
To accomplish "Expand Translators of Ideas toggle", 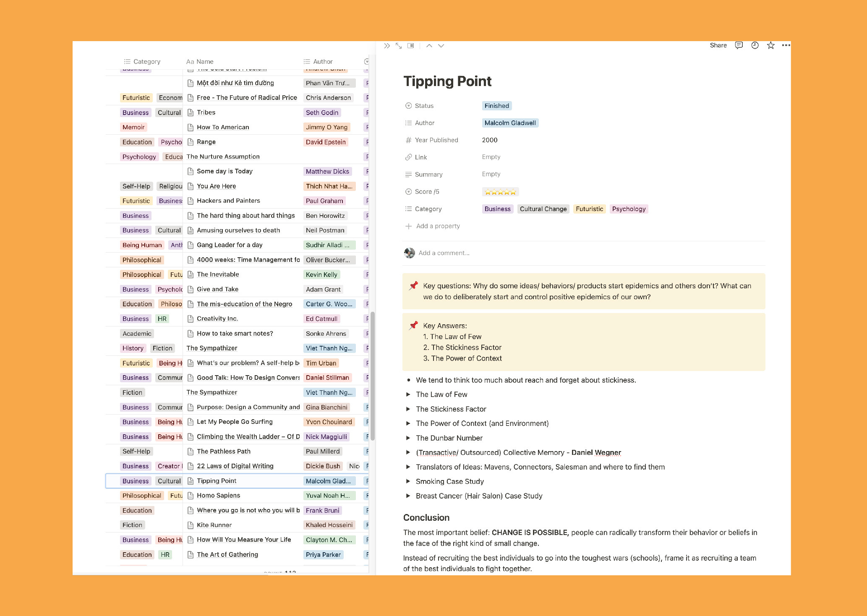I will 408,467.
